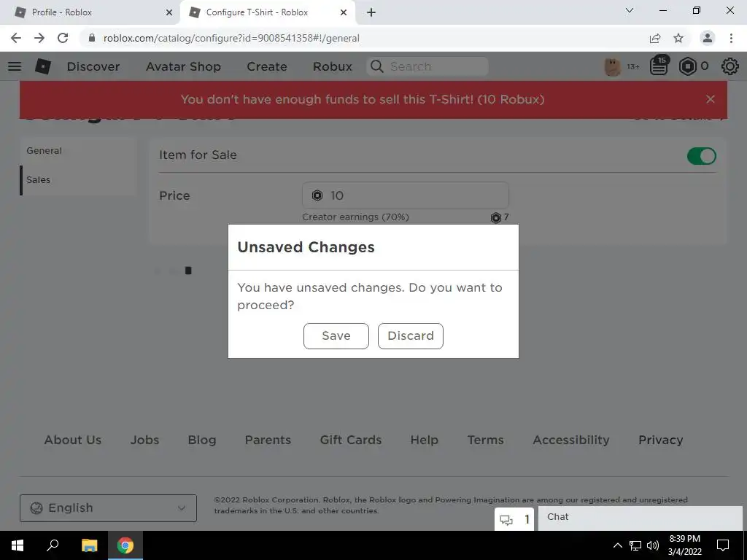747x560 pixels.
Task: Open the Jobs footer link
Action: 145,440
